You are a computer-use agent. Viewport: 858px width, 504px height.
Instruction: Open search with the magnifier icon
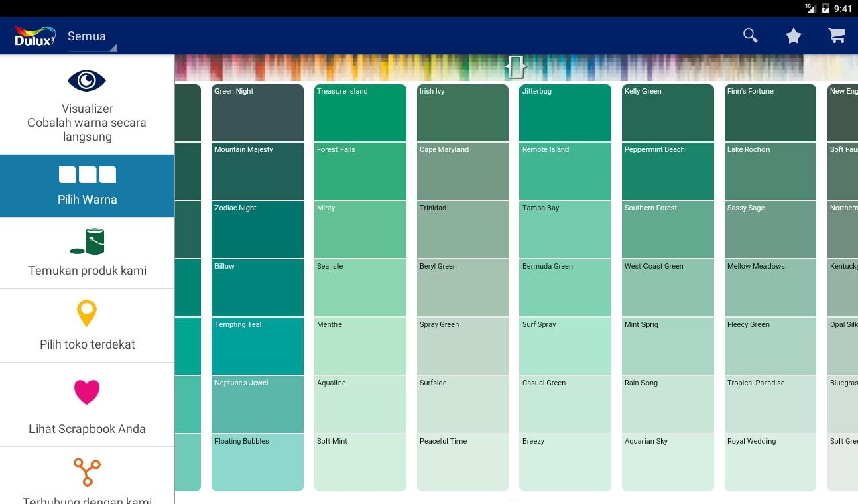[x=751, y=36]
